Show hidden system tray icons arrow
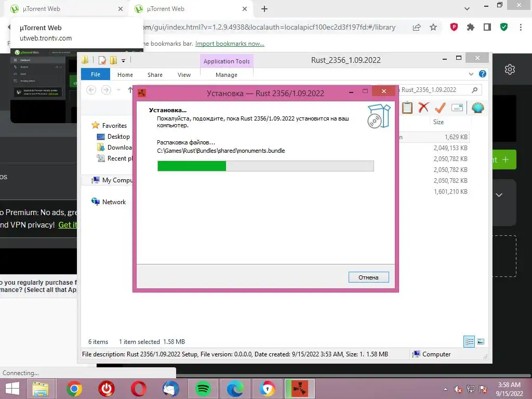The image size is (532, 399). (445, 389)
